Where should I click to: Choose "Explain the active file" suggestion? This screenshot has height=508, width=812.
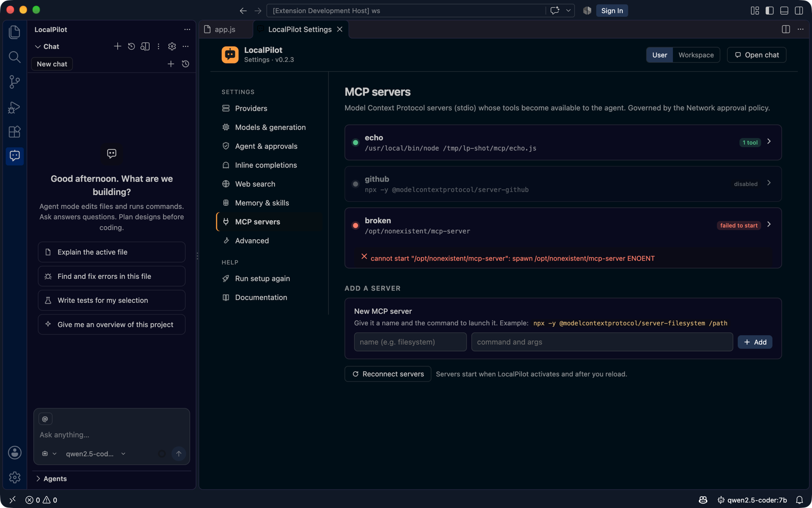coord(112,252)
